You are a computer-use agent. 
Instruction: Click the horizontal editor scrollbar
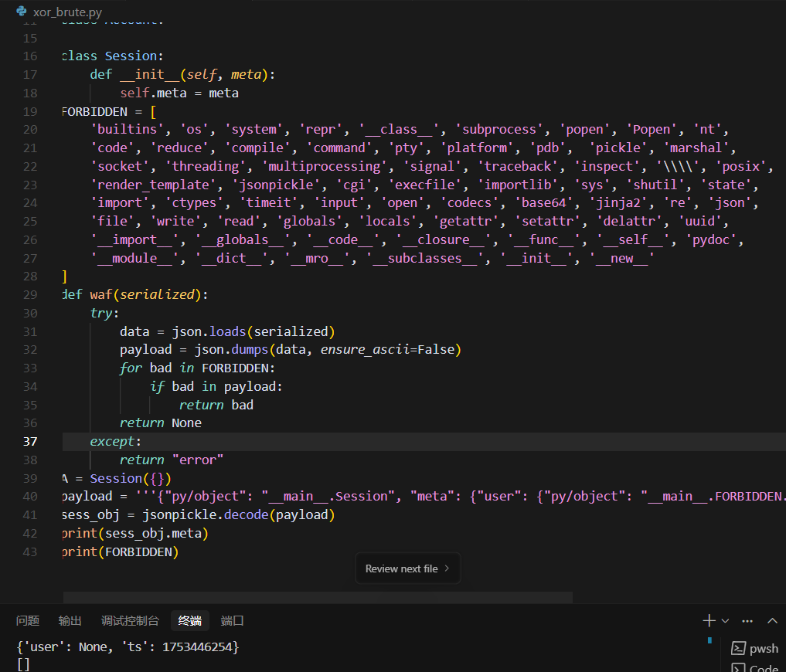click(x=318, y=597)
